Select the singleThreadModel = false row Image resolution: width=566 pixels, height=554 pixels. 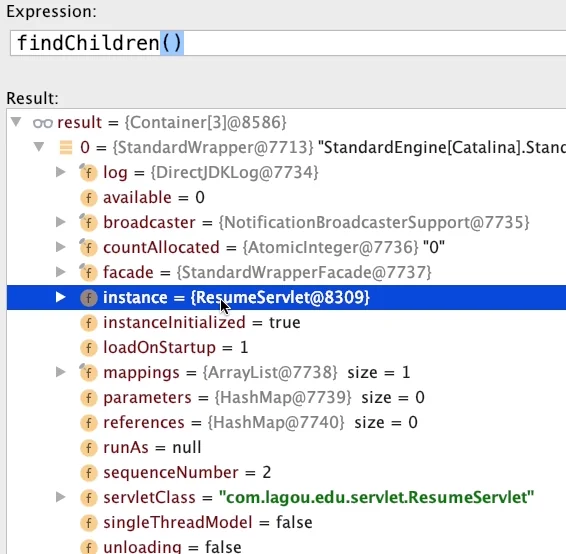tap(286, 522)
